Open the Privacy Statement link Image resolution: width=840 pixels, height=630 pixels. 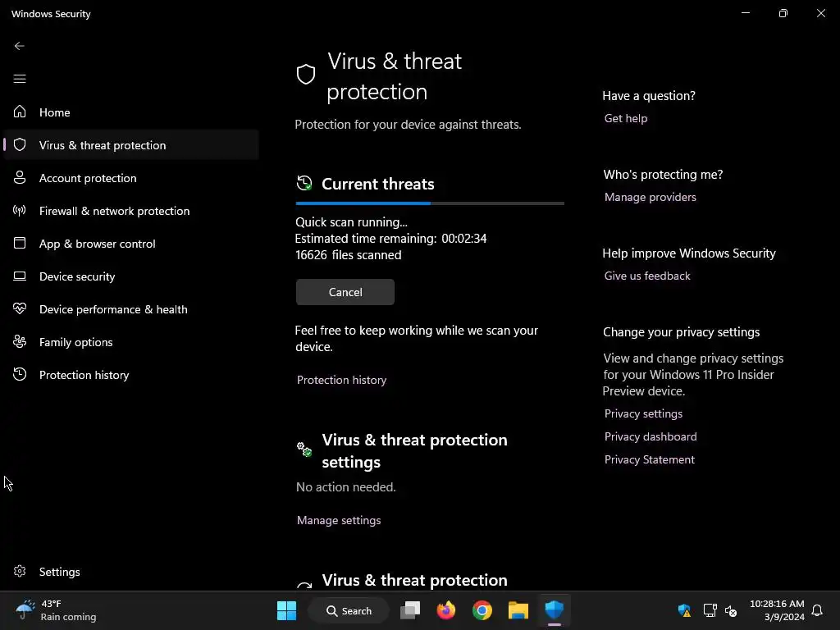[x=650, y=459]
